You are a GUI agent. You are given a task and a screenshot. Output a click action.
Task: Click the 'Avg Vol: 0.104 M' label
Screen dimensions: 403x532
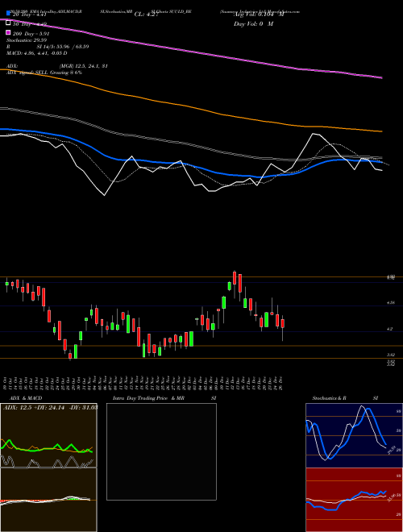point(259,15)
